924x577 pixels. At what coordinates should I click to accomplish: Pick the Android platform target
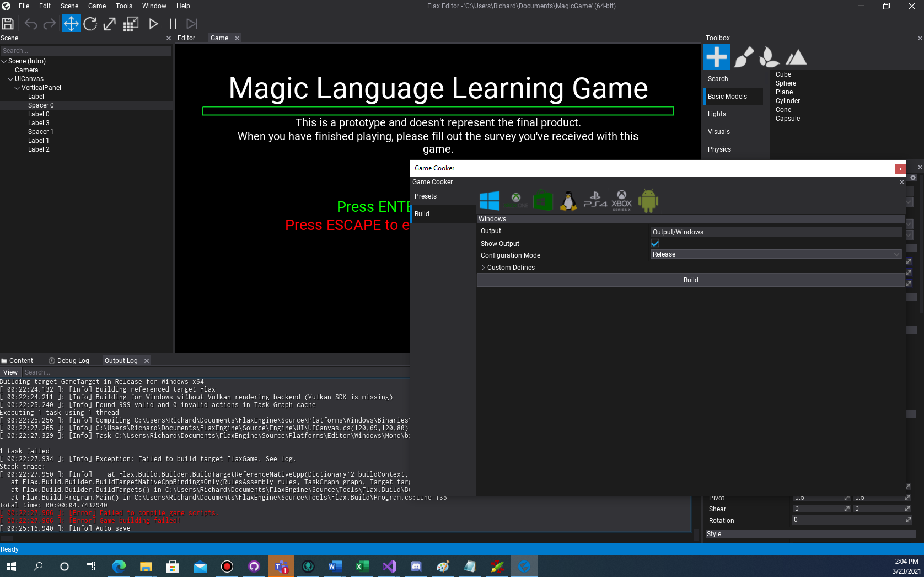point(648,200)
